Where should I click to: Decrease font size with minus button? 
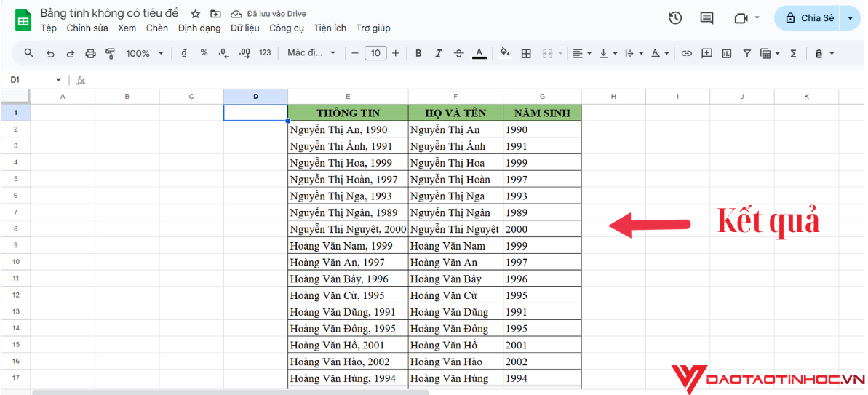(355, 53)
